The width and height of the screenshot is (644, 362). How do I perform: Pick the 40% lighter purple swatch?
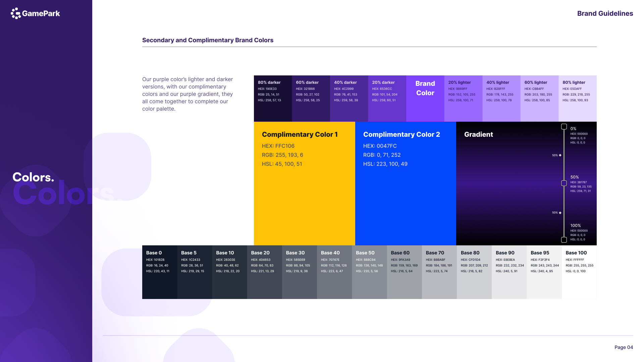click(x=501, y=99)
